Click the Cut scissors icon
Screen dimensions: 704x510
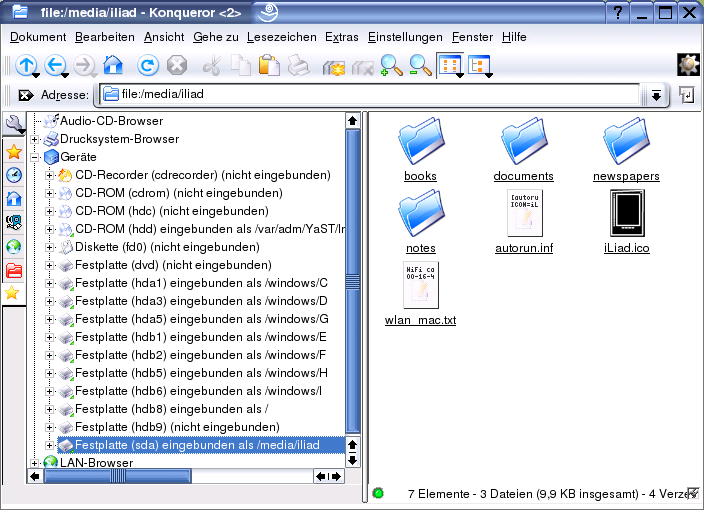pyautogui.click(x=211, y=66)
